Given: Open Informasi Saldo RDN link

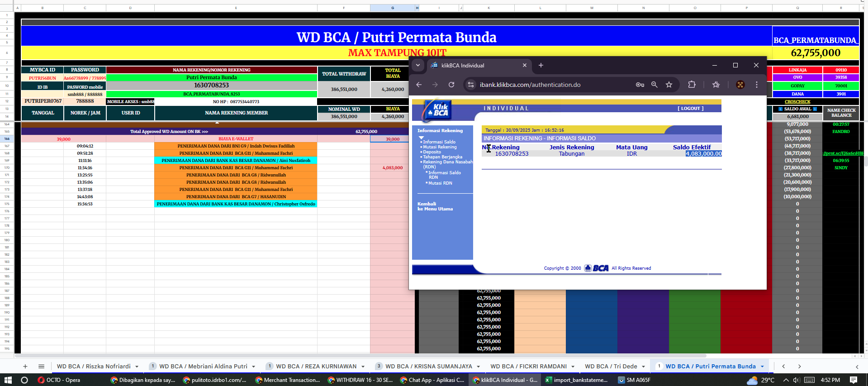Looking at the screenshot, I should [445, 175].
